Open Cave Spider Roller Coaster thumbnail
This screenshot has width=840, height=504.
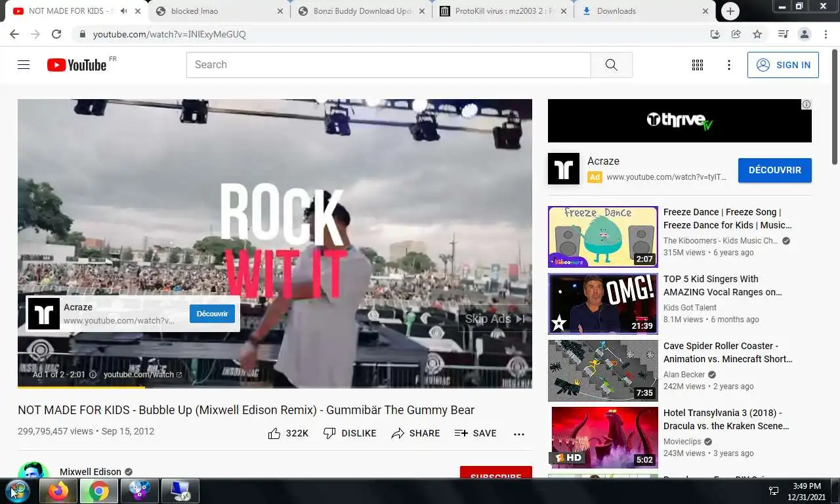pos(602,370)
